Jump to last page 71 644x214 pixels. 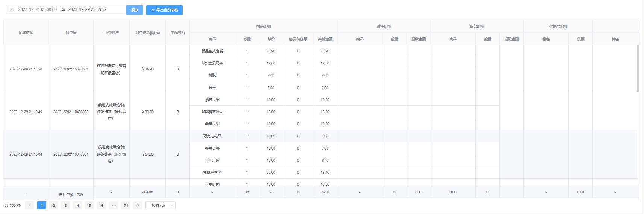(x=126, y=205)
